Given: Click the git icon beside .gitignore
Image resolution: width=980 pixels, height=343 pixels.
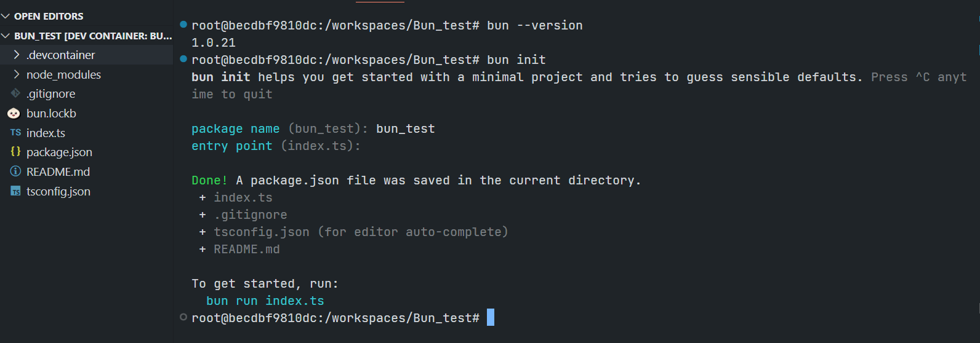Looking at the screenshot, I should (x=15, y=93).
